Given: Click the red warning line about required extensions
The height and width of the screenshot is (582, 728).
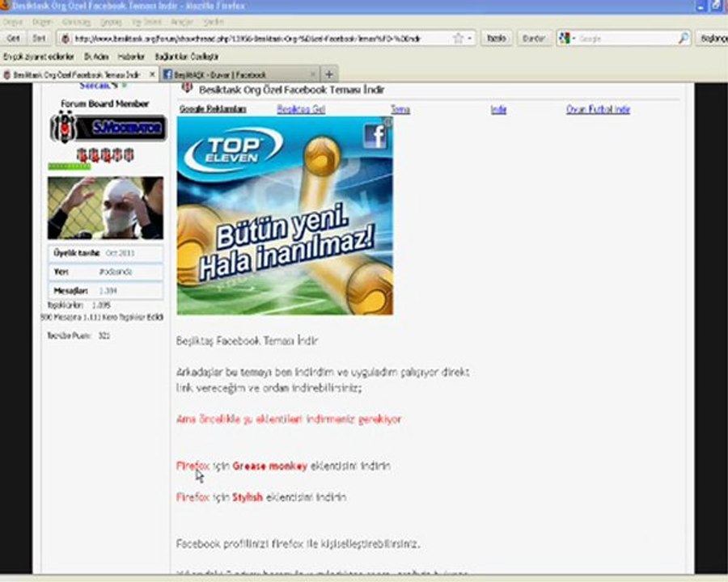Looking at the screenshot, I should pyautogui.click(x=289, y=419).
